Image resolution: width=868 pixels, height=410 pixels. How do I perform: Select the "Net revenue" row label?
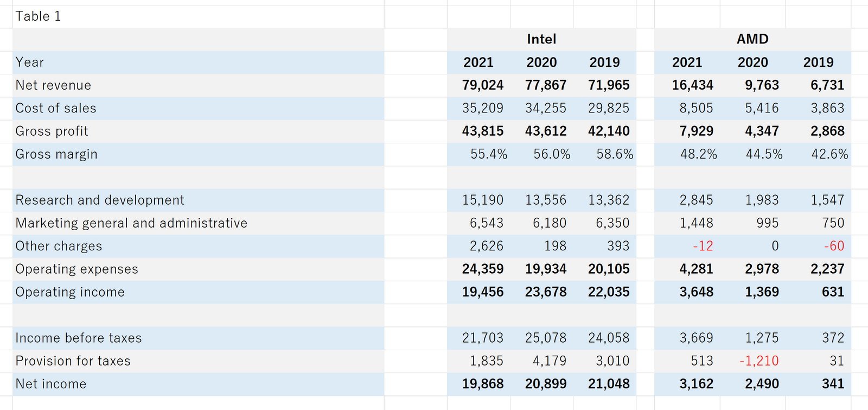(53, 85)
